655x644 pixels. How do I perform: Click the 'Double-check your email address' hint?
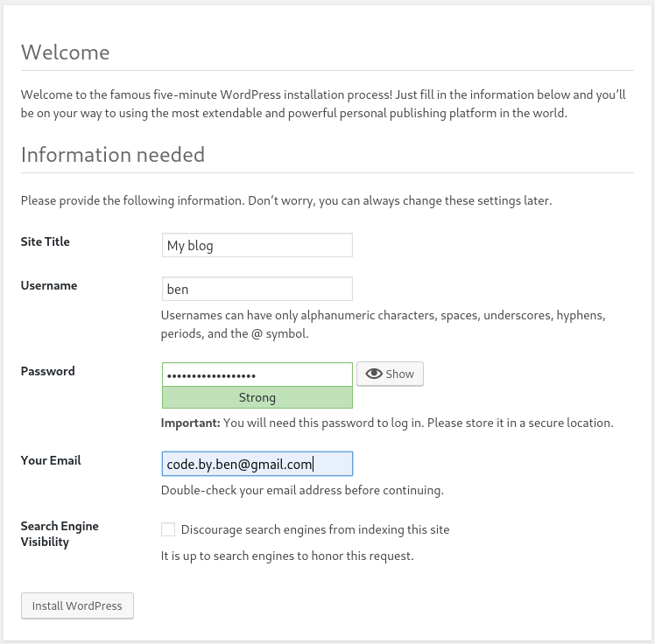pos(302,490)
